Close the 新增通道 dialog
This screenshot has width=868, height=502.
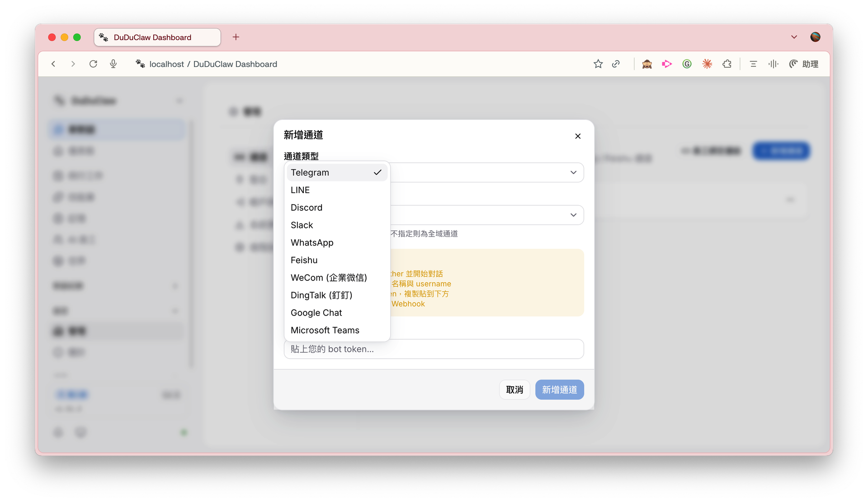[578, 136]
